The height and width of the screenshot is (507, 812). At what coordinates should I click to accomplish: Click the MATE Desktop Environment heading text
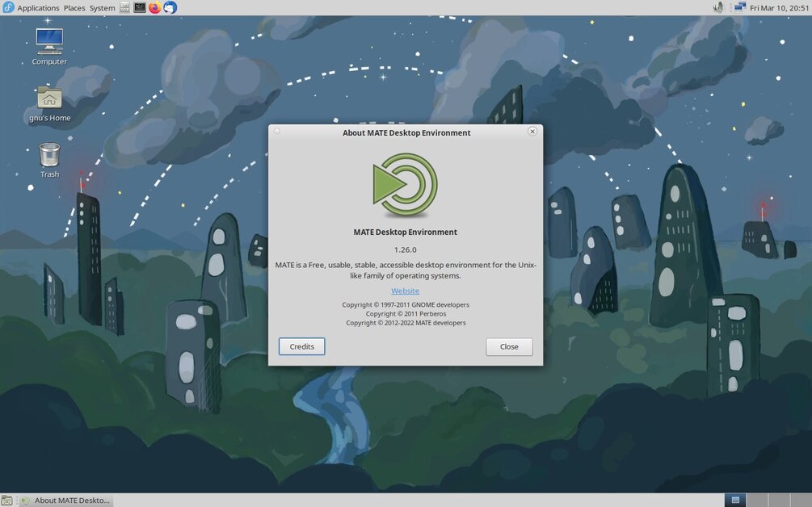click(x=405, y=232)
